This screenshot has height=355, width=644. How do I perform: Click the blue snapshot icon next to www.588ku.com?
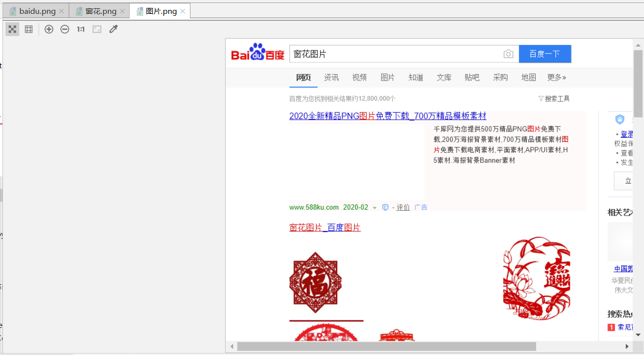click(x=385, y=207)
